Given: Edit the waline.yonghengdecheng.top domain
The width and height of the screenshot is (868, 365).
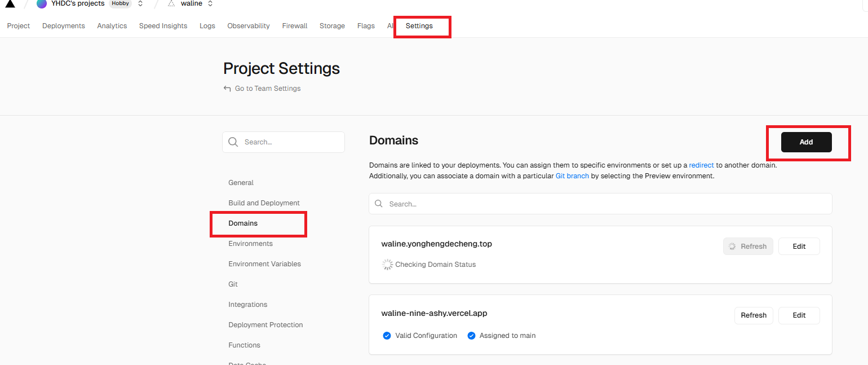Looking at the screenshot, I should tap(799, 247).
